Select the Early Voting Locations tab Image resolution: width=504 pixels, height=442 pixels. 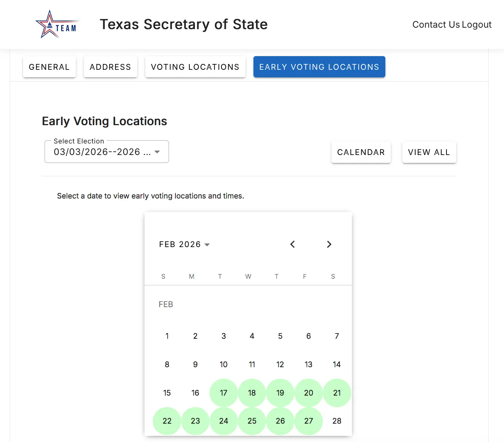[319, 67]
